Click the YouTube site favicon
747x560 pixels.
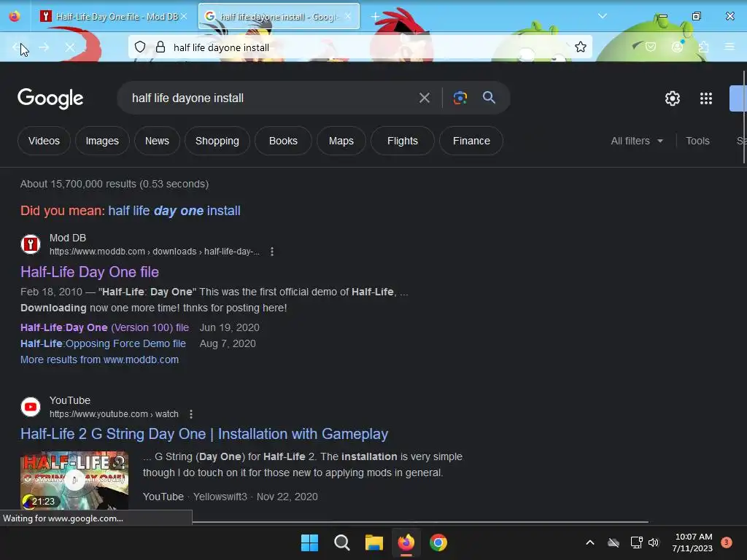pyautogui.click(x=31, y=407)
